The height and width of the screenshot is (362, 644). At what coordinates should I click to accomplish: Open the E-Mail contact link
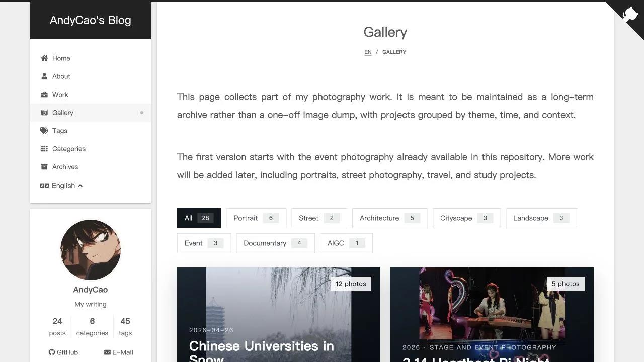pos(119,352)
